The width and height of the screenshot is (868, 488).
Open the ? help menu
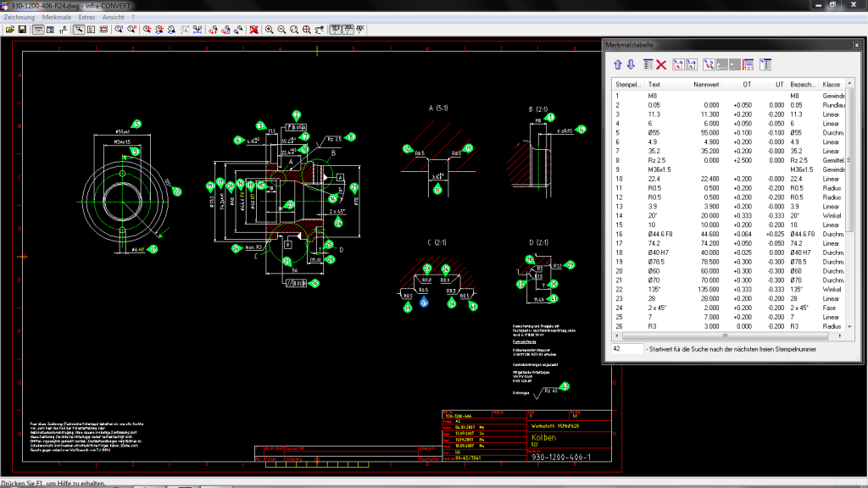[x=133, y=17]
